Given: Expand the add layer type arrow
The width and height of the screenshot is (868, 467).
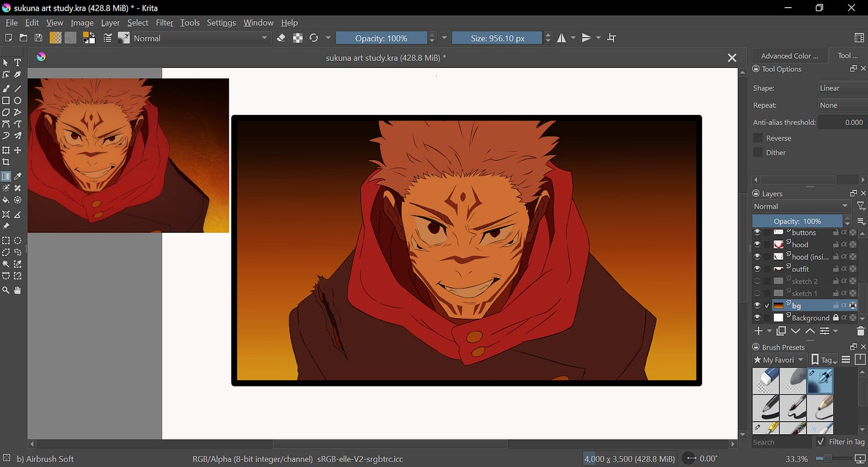Looking at the screenshot, I should coord(769,332).
